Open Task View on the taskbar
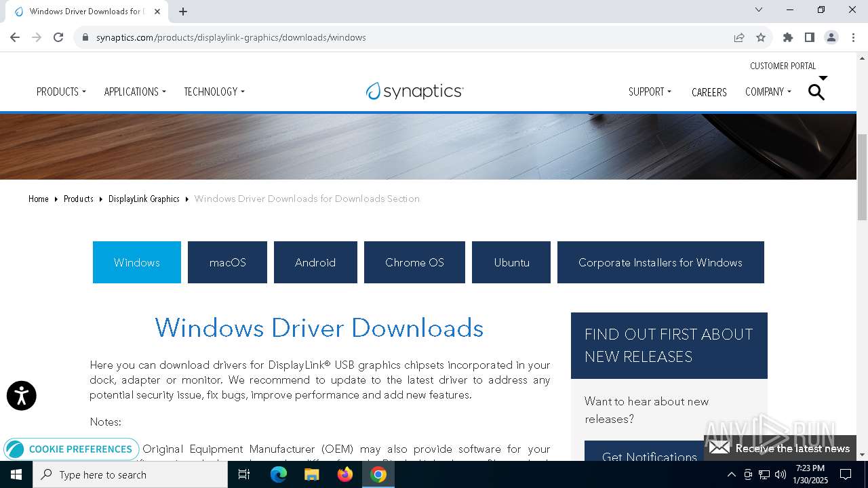 244,474
